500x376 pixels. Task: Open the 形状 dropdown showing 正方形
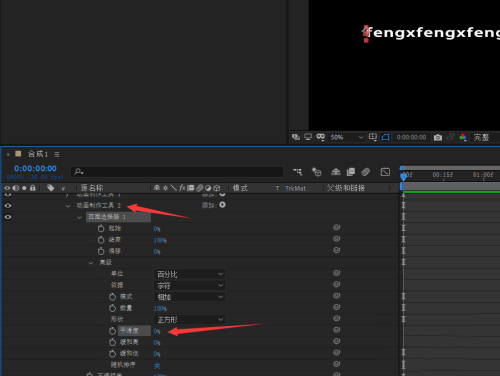pos(189,320)
